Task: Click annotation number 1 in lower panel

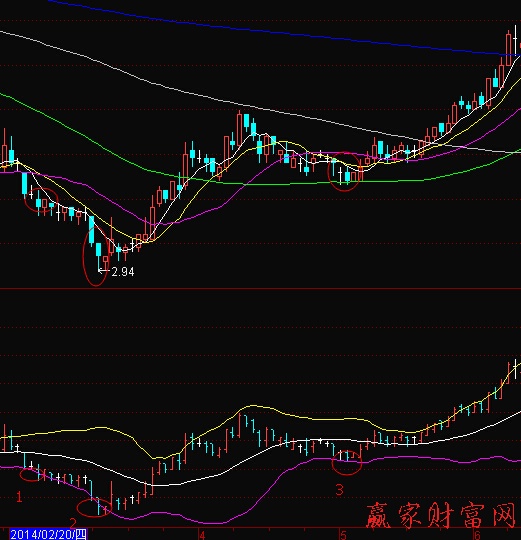Action: pos(19,497)
